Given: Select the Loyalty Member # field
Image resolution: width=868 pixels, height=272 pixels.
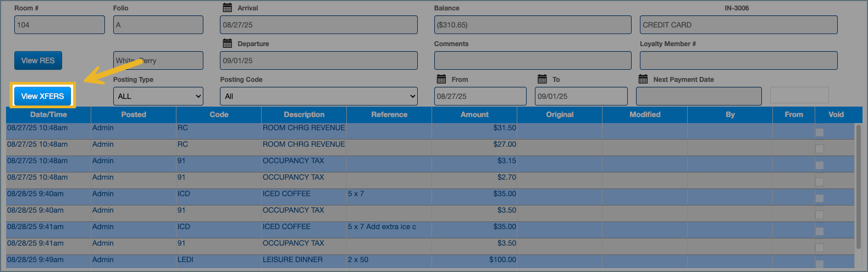Looking at the screenshot, I should (738, 60).
